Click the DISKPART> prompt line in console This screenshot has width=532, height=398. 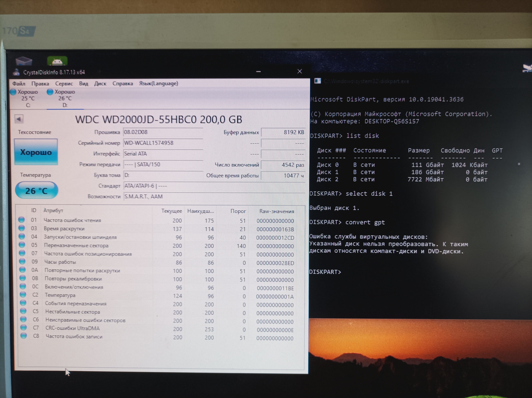pyautogui.click(x=325, y=272)
